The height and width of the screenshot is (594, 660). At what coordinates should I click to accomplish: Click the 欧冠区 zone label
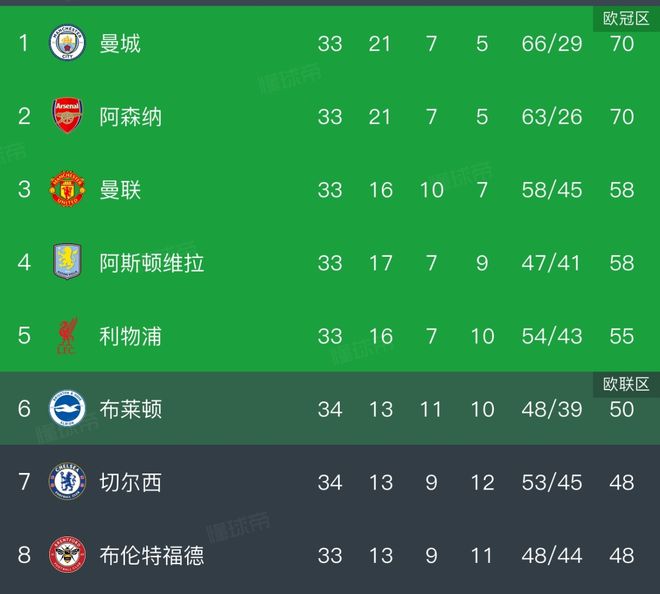coord(626,18)
